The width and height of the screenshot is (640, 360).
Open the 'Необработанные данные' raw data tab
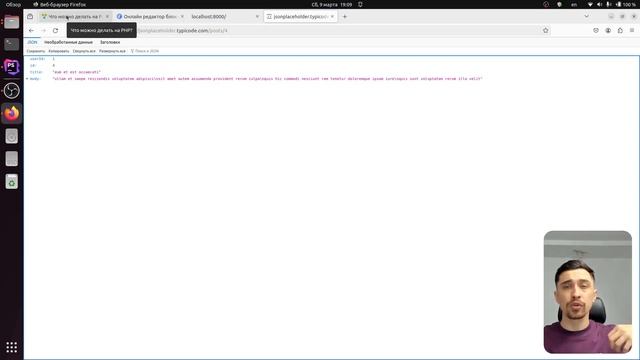pyautogui.click(x=69, y=42)
